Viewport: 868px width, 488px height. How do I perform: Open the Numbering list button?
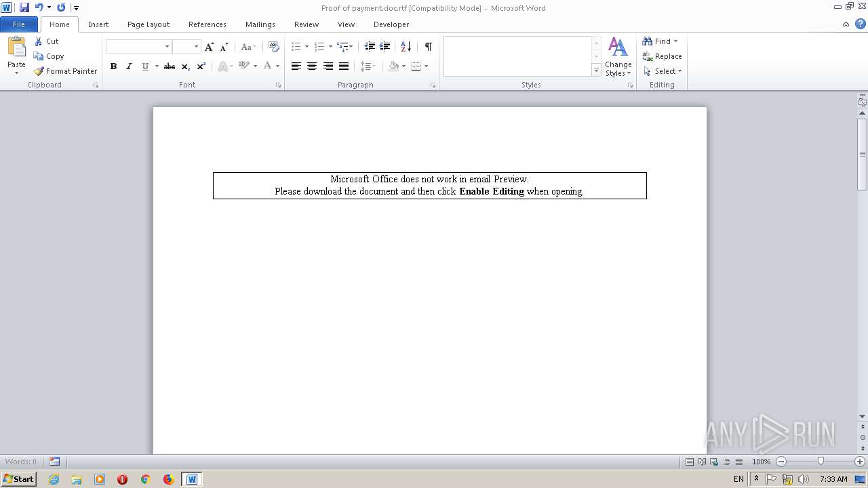pyautogui.click(x=319, y=47)
